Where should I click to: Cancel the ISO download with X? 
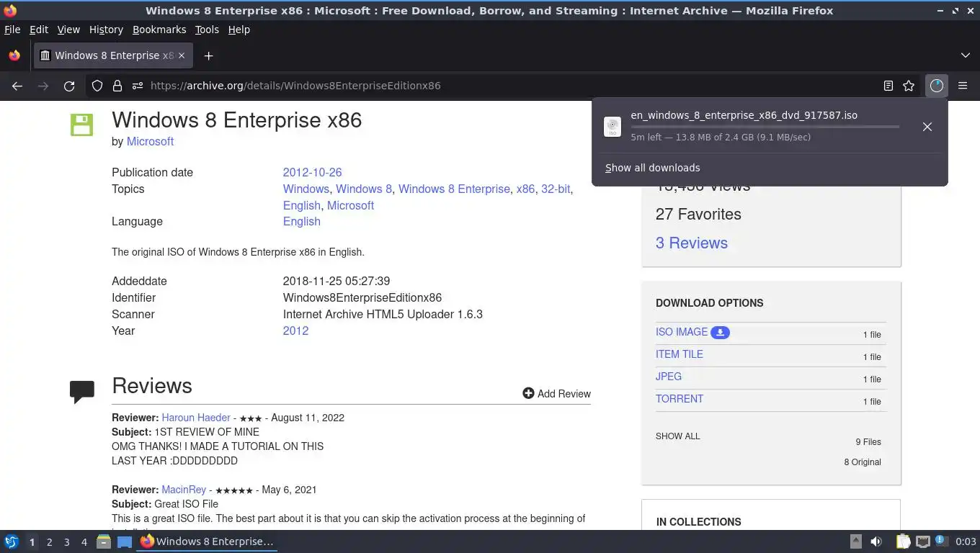point(927,127)
